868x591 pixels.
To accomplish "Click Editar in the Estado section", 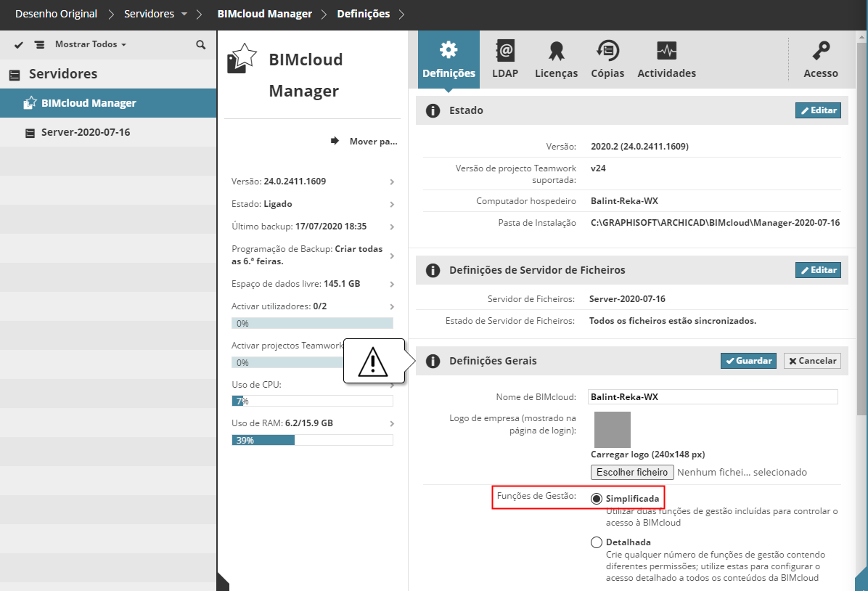I will coord(818,110).
